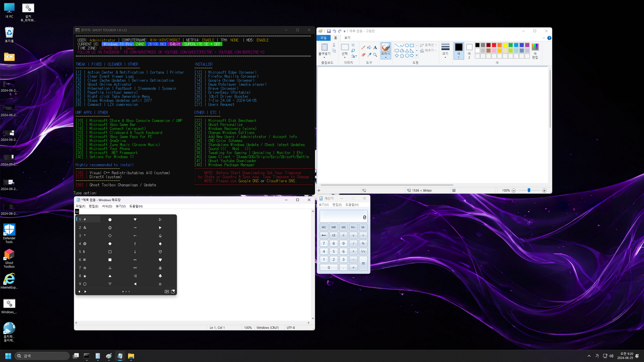
Task: Select the Pencil tool in Paint
Action: pyautogui.click(x=363, y=48)
